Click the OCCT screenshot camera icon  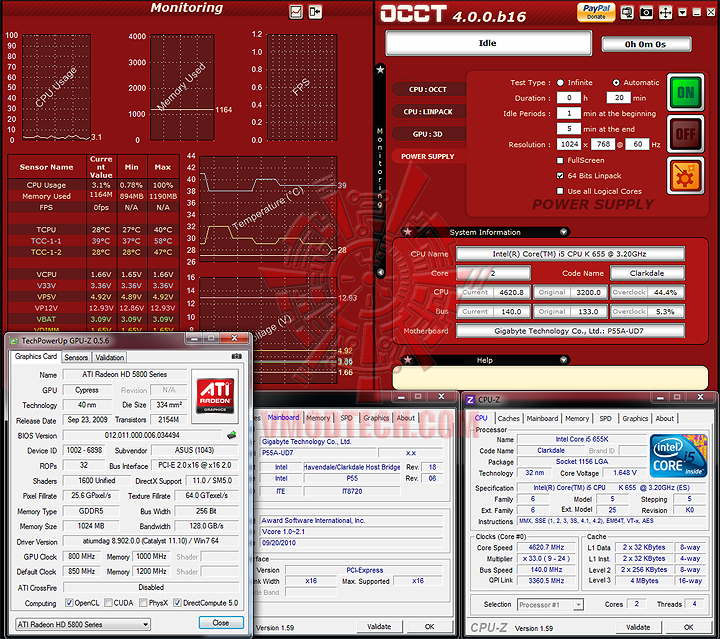(x=646, y=12)
